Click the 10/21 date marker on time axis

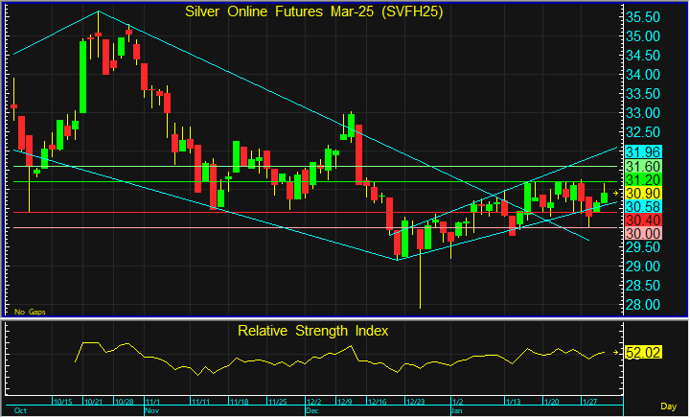(x=93, y=402)
